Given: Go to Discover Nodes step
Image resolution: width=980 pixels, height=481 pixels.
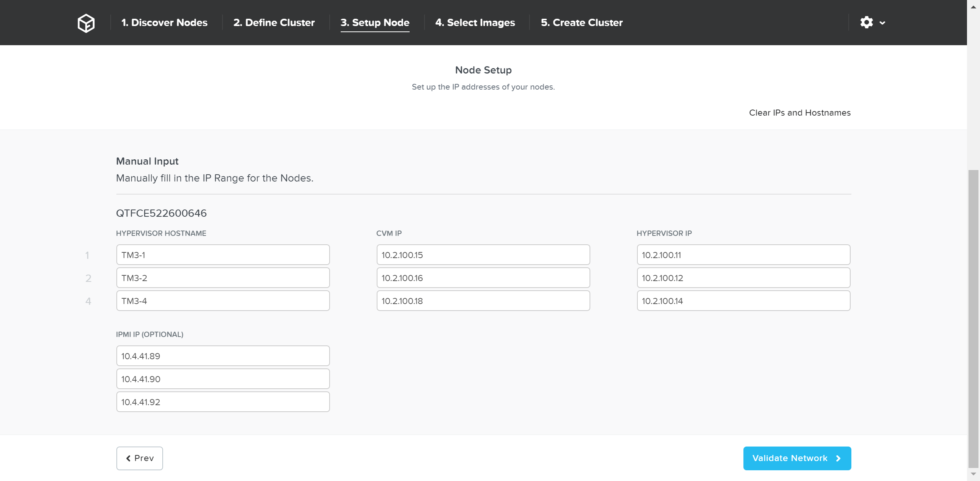Looking at the screenshot, I should click(164, 23).
